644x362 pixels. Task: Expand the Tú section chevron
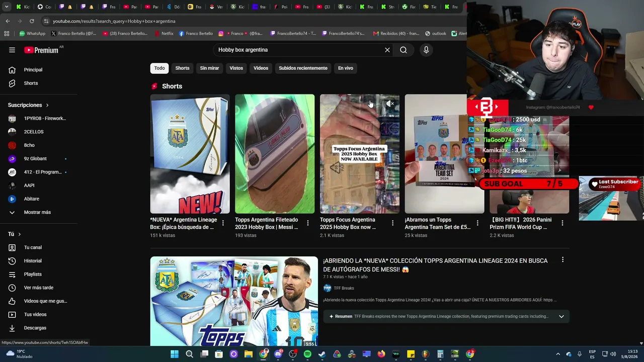pos(20,234)
